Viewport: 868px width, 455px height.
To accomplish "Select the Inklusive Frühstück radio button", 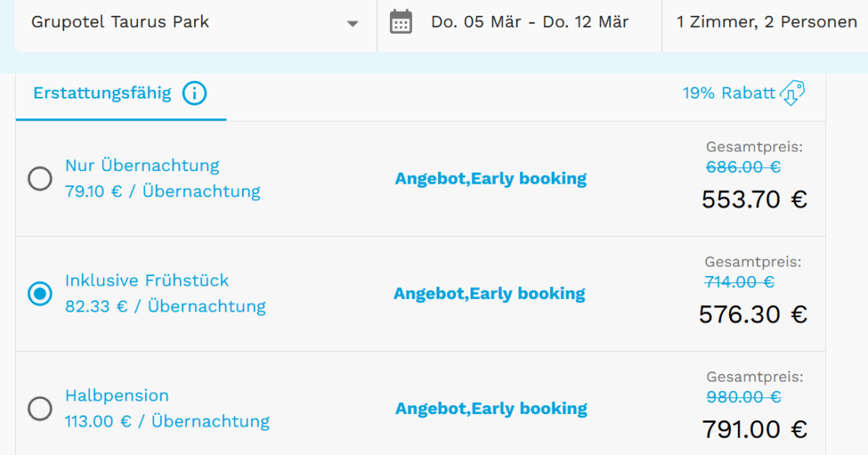I will coord(40,294).
